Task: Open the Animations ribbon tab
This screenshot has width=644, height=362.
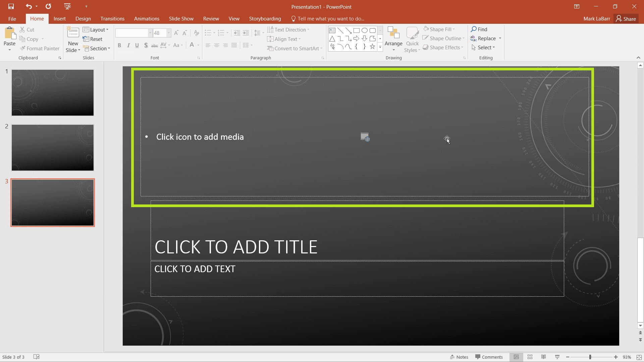Action: click(x=147, y=18)
